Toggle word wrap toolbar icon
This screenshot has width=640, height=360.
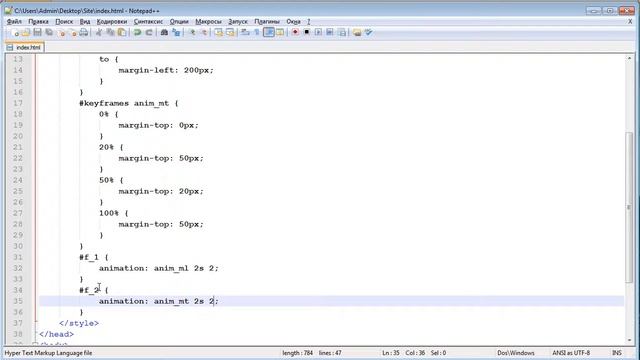pyautogui.click(x=245, y=33)
